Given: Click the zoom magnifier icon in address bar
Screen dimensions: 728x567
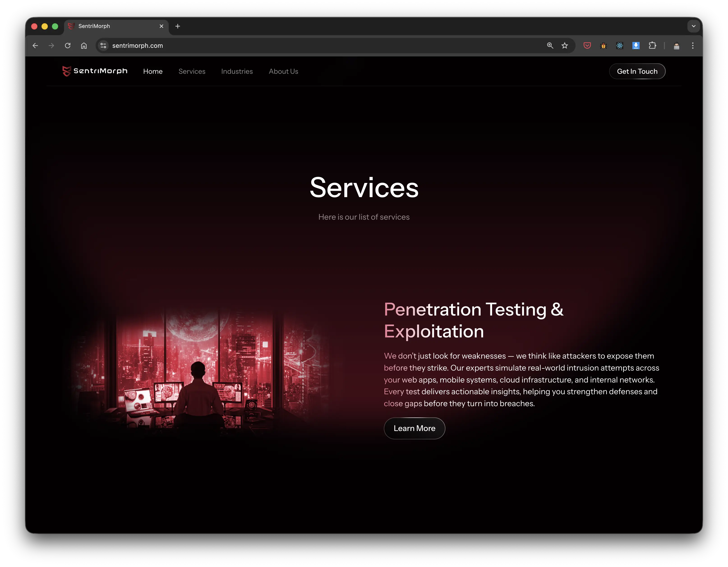Looking at the screenshot, I should 550,46.
